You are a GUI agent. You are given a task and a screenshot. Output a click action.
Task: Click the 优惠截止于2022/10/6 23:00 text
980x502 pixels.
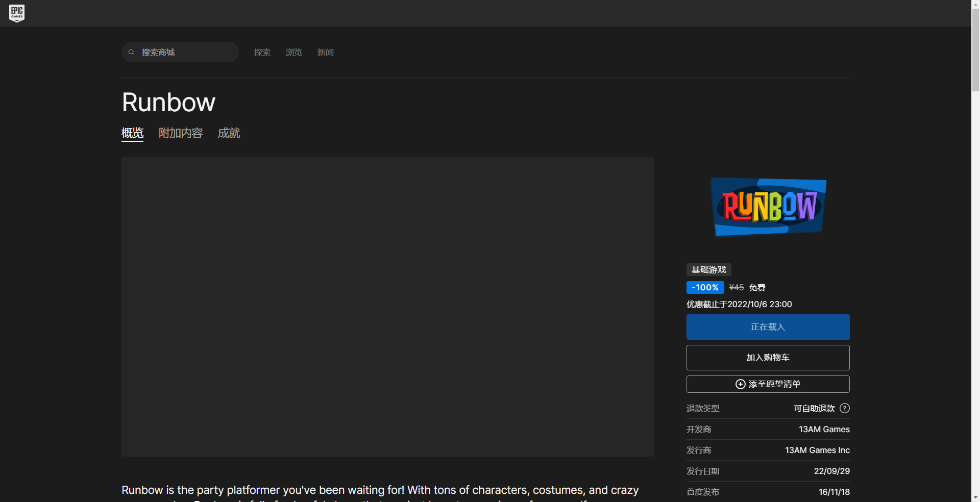739,304
